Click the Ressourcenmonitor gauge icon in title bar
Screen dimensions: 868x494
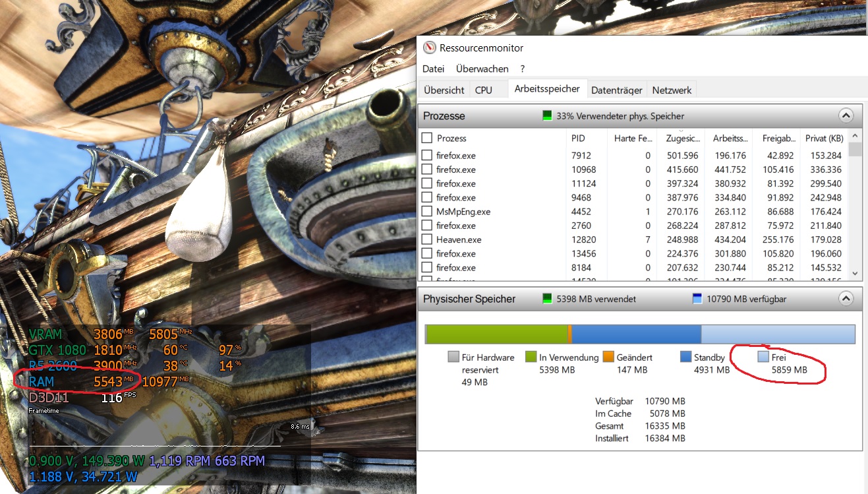[430, 47]
